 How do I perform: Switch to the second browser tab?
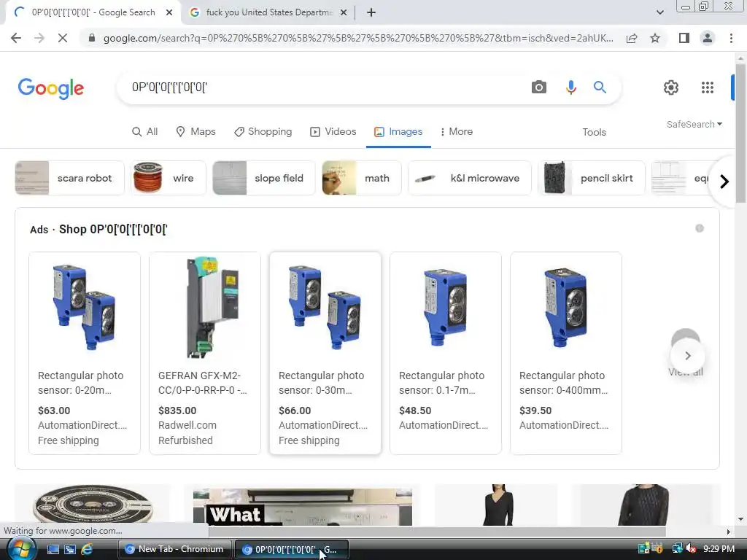[268, 12]
